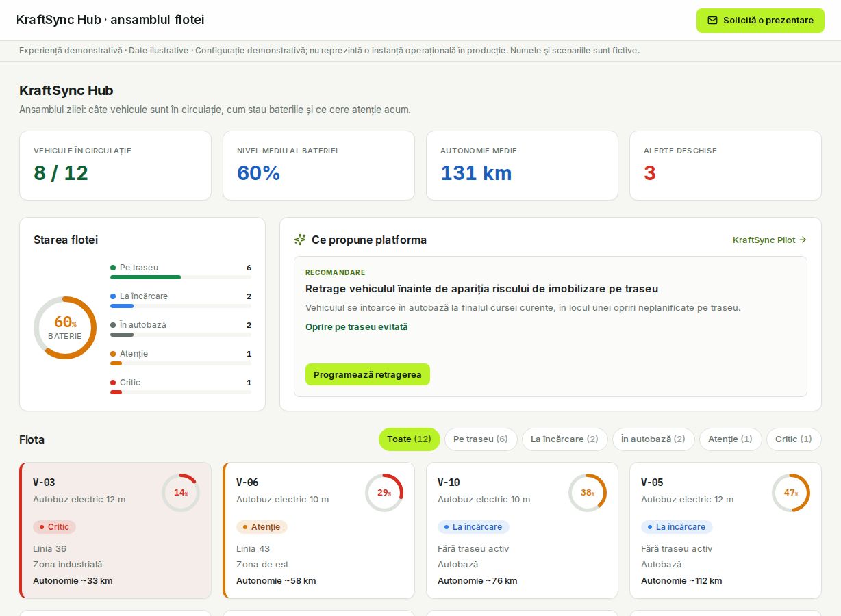Click the sparkle icon beside Ce propune platforma
Screen dimensions: 841x616
[300, 240]
